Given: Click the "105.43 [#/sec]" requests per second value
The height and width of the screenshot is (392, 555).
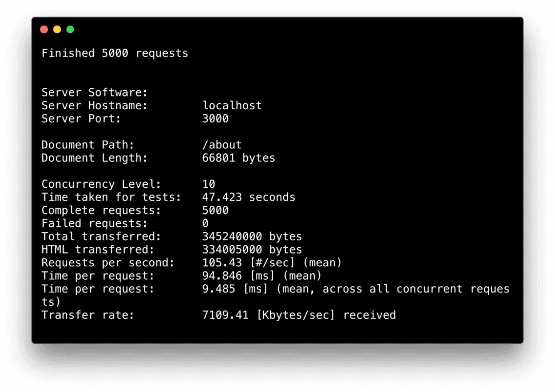Looking at the screenshot, I should pos(245,263).
